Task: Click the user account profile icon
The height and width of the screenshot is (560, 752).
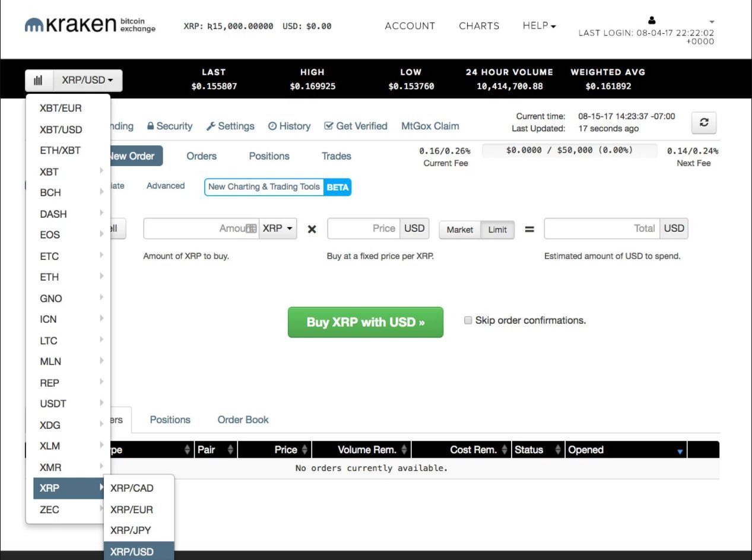Action: [x=651, y=21]
